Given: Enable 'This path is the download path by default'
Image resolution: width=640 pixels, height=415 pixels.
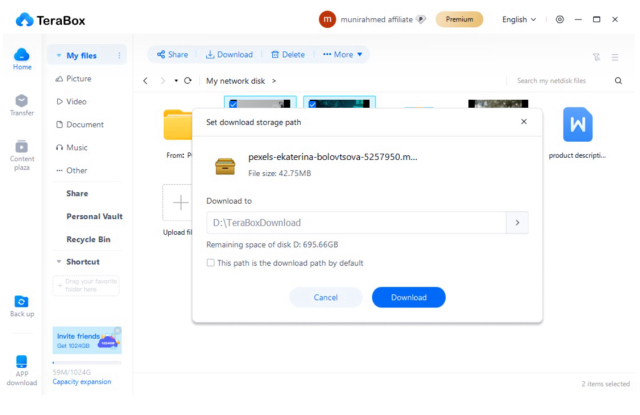Looking at the screenshot, I should coord(211,263).
